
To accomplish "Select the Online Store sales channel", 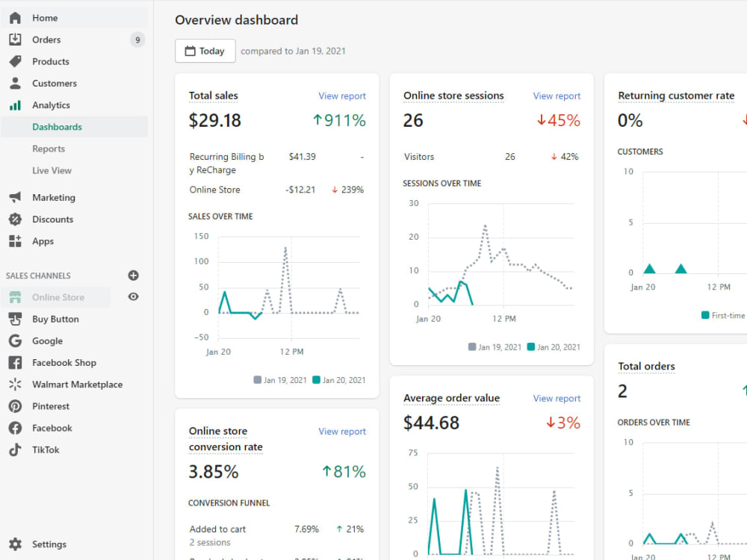I will pyautogui.click(x=56, y=297).
